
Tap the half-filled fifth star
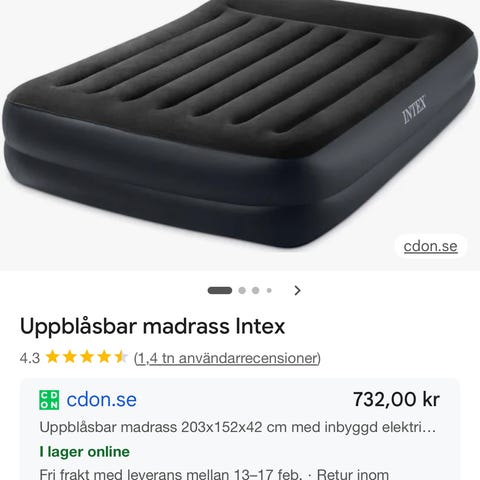coord(121,357)
